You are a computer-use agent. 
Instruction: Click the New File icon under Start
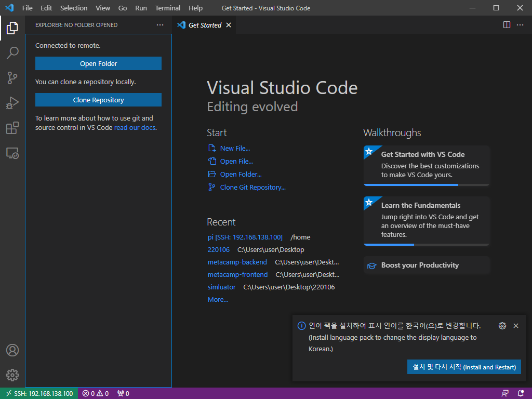tap(212, 148)
